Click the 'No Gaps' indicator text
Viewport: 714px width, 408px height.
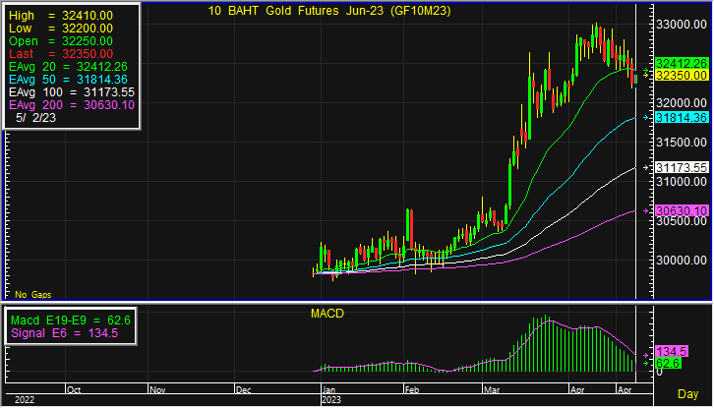32,295
